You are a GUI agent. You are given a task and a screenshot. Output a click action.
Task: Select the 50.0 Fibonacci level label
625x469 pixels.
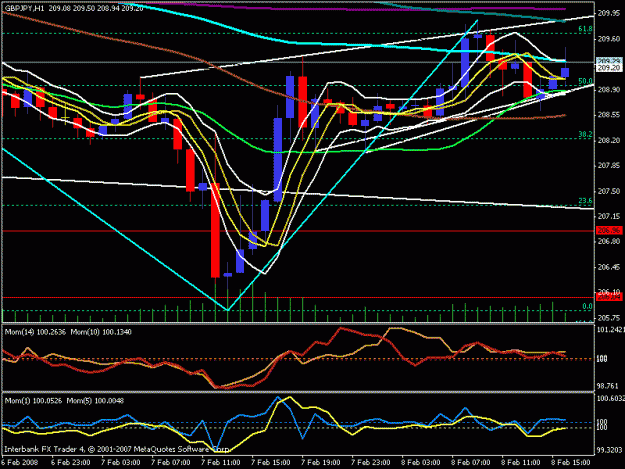pos(585,81)
